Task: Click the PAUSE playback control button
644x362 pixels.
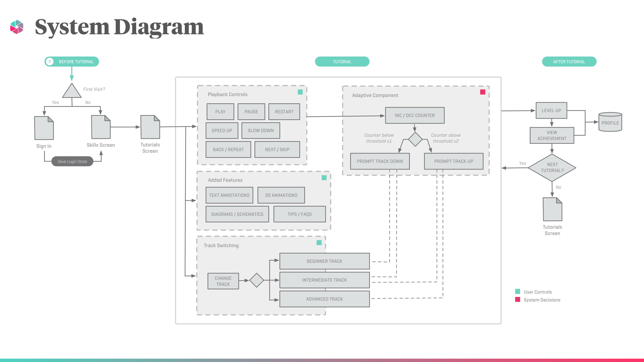Action: pyautogui.click(x=251, y=111)
